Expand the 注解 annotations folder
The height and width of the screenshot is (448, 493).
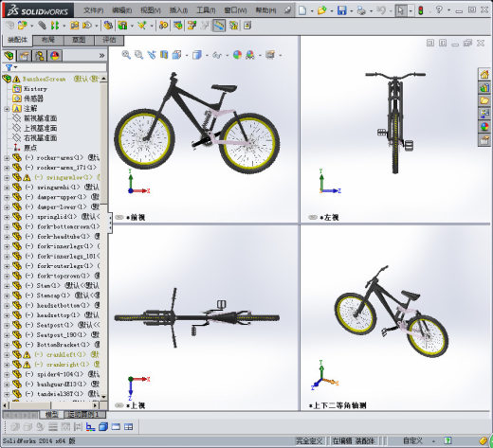point(7,109)
